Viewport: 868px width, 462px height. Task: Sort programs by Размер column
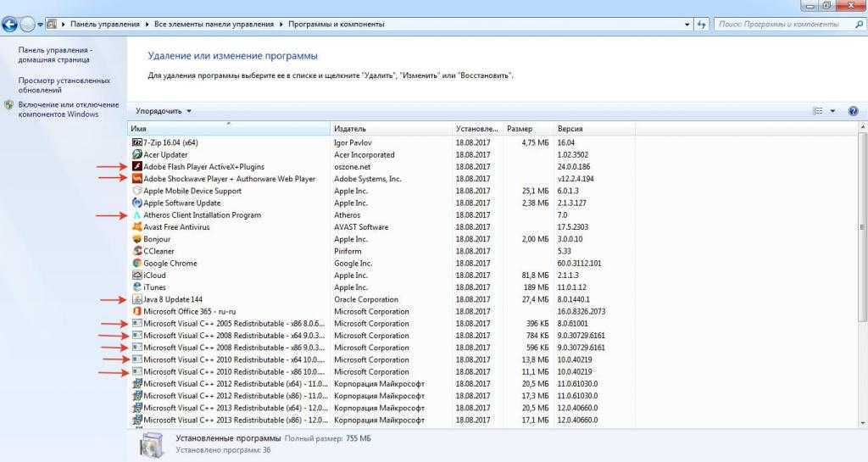pyautogui.click(x=526, y=129)
